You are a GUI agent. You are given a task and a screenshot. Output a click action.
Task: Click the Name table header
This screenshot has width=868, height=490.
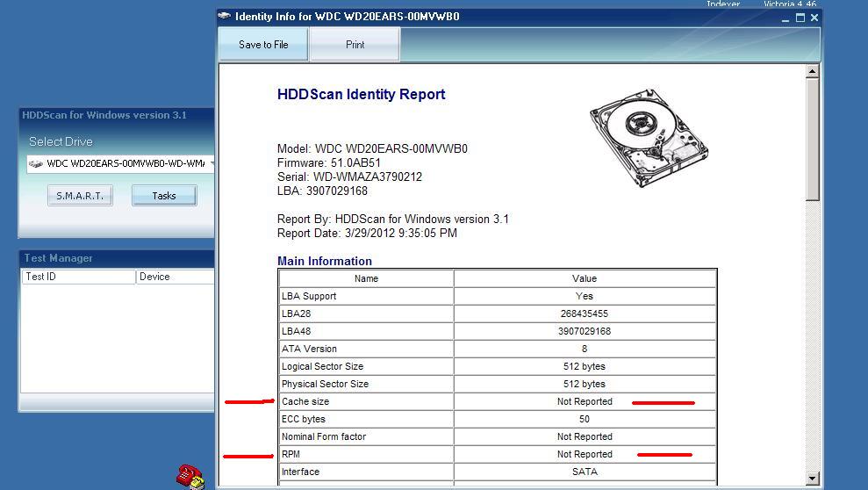click(x=367, y=278)
